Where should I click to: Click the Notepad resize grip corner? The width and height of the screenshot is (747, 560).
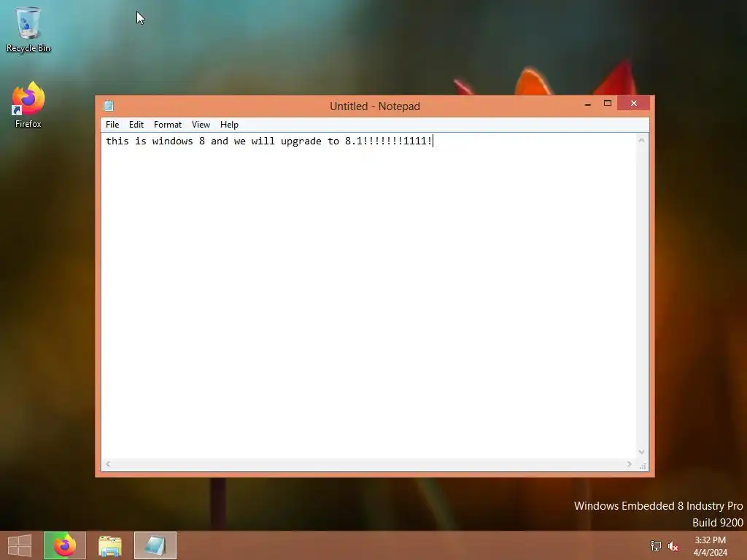click(x=643, y=465)
